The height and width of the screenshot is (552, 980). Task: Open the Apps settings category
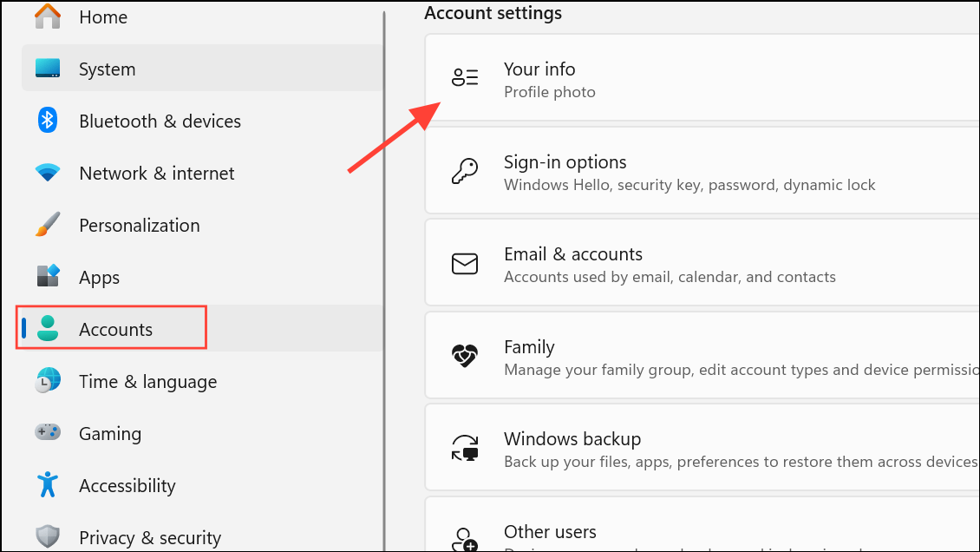pos(202,277)
